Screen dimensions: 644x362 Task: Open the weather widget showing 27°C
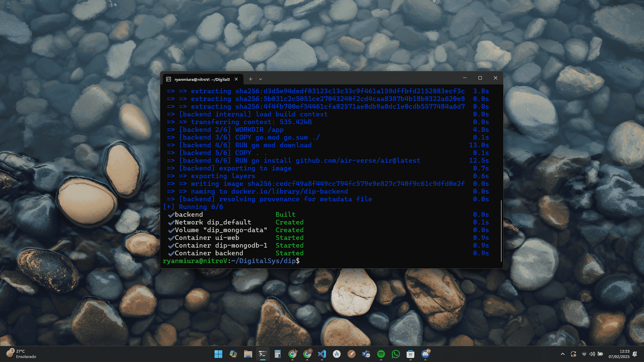(x=21, y=354)
